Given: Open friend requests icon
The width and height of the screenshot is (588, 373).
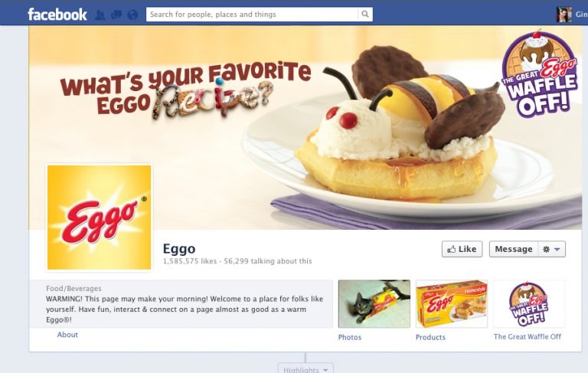Looking at the screenshot, I should [100, 15].
